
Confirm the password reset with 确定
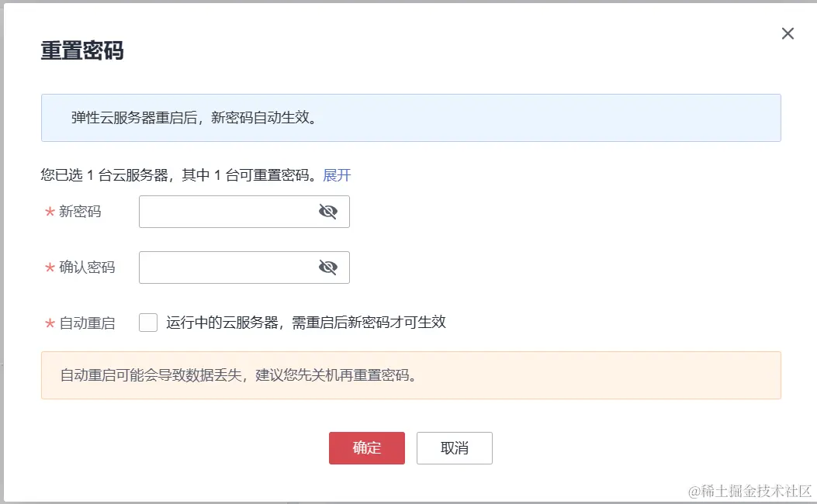pos(366,447)
